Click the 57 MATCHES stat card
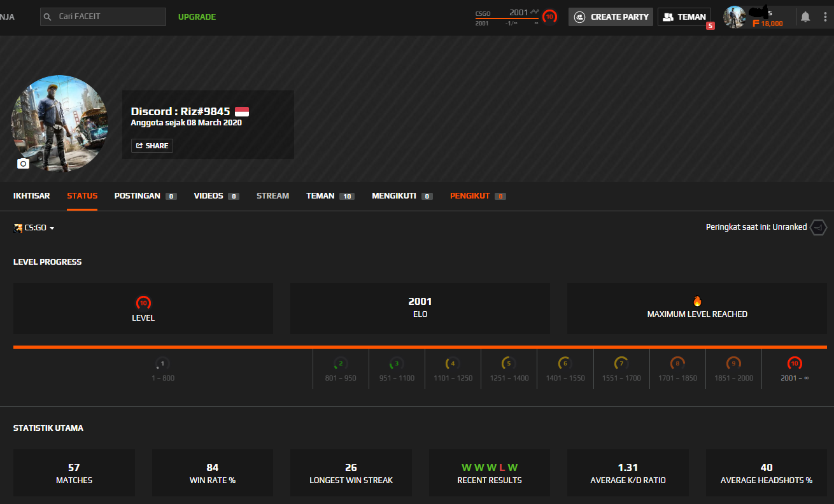The width and height of the screenshot is (834, 504). 74,473
